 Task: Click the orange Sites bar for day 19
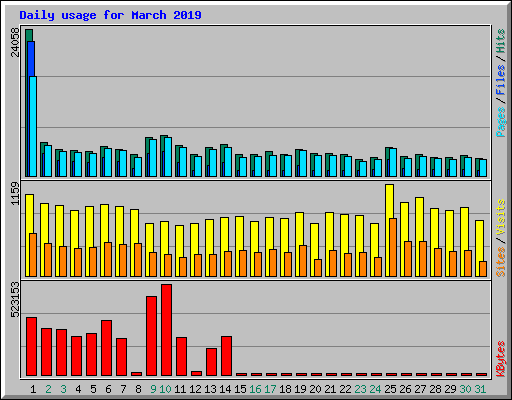[x=303, y=261]
